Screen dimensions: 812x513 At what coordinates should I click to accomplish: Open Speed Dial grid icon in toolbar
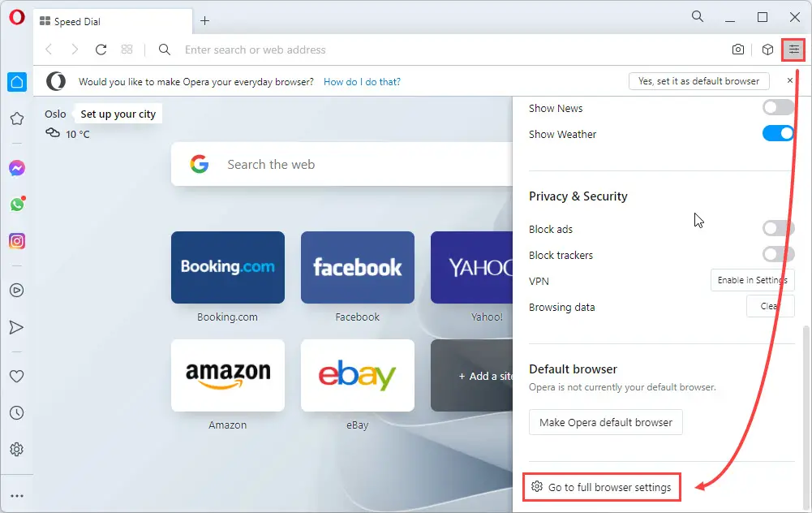click(x=127, y=50)
